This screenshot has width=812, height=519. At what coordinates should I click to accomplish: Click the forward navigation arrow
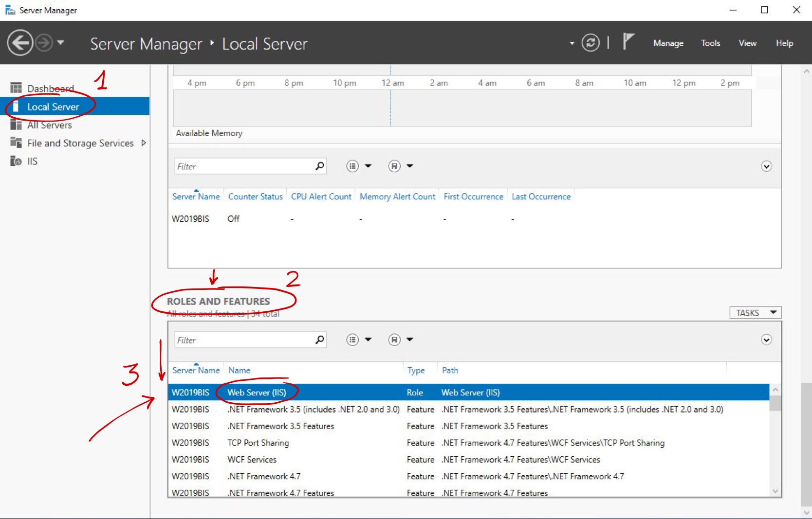(x=44, y=43)
